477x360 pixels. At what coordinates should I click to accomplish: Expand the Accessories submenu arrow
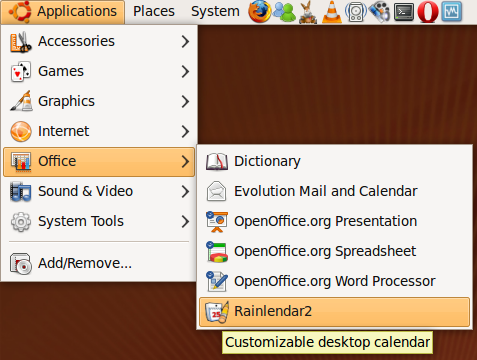click(185, 42)
